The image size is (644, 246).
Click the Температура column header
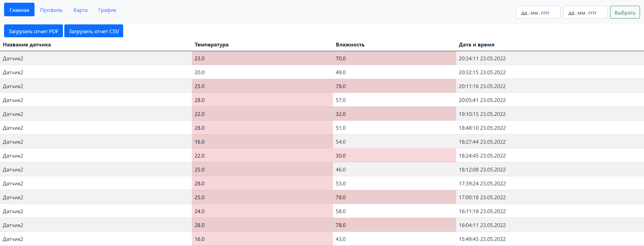tap(212, 45)
